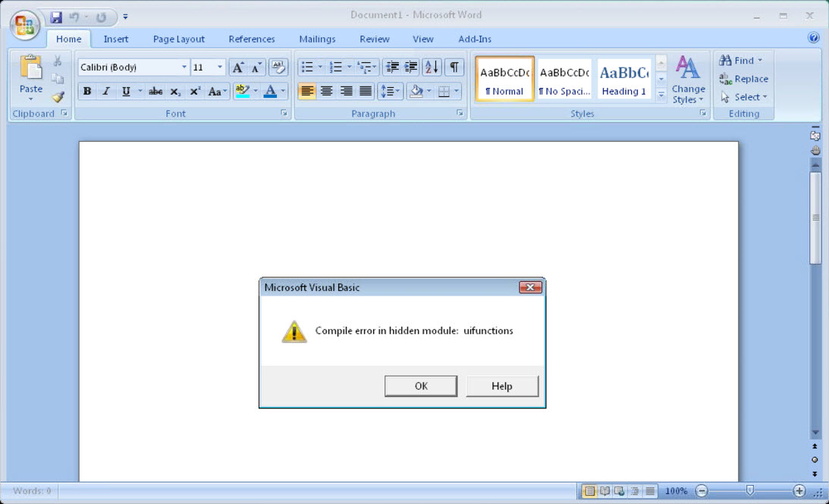Switch to the References tab
Screen dimensions: 829x504
pyautogui.click(x=252, y=39)
